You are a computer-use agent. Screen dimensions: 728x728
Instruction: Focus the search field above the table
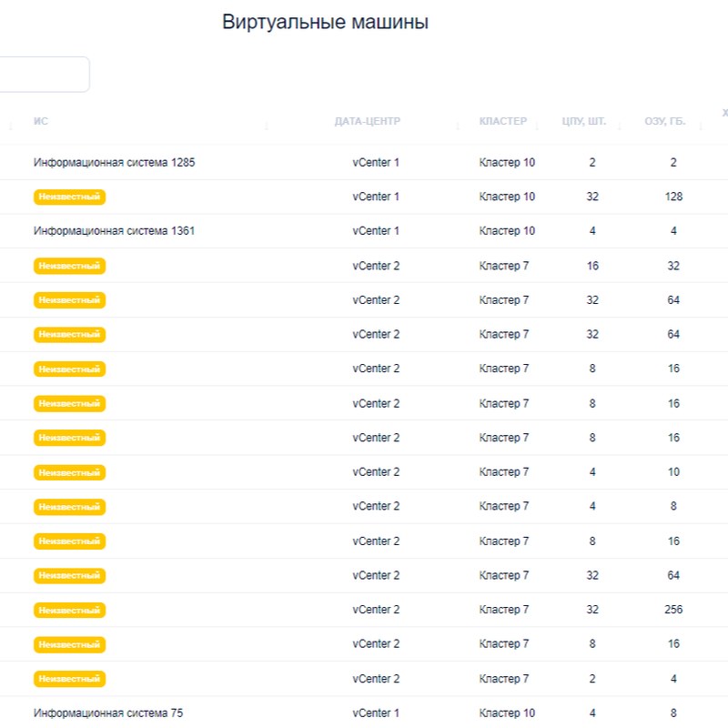coord(44,75)
